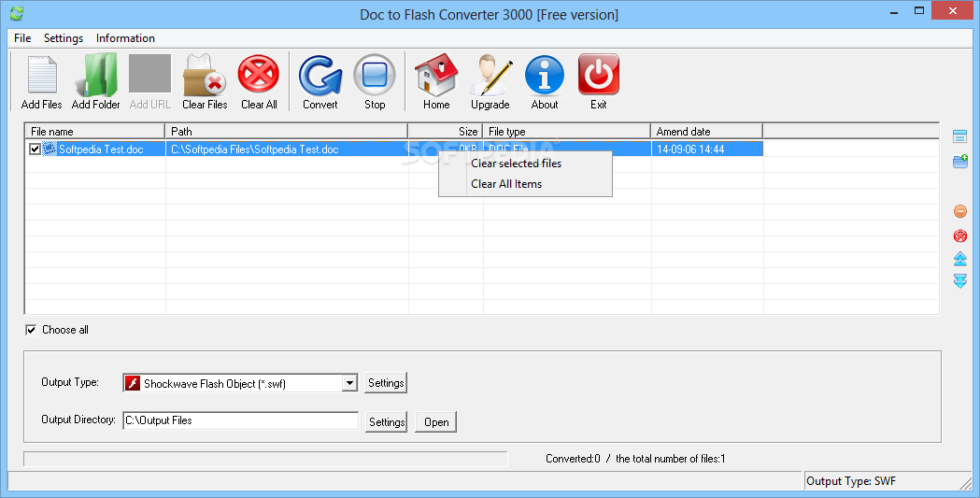Choose Clear All Items from context menu
The width and height of the screenshot is (980, 498).
click(525, 184)
